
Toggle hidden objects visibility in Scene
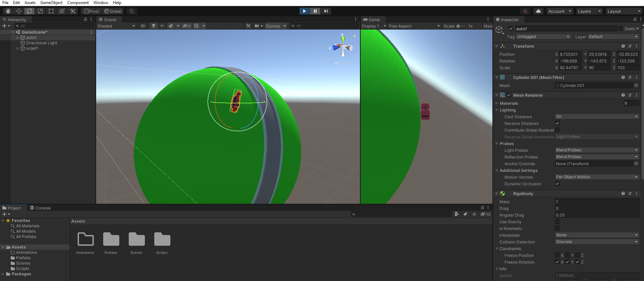(187, 26)
